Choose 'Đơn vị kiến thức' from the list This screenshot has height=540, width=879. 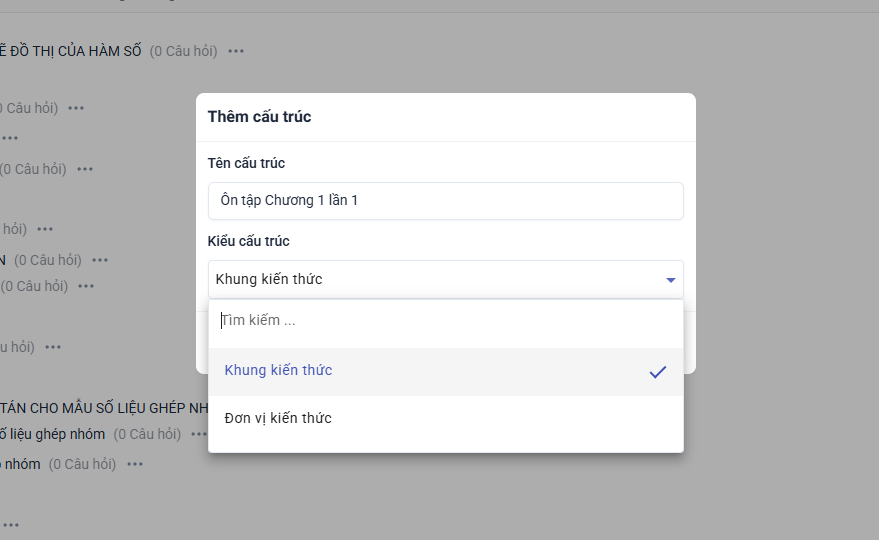pos(278,418)
